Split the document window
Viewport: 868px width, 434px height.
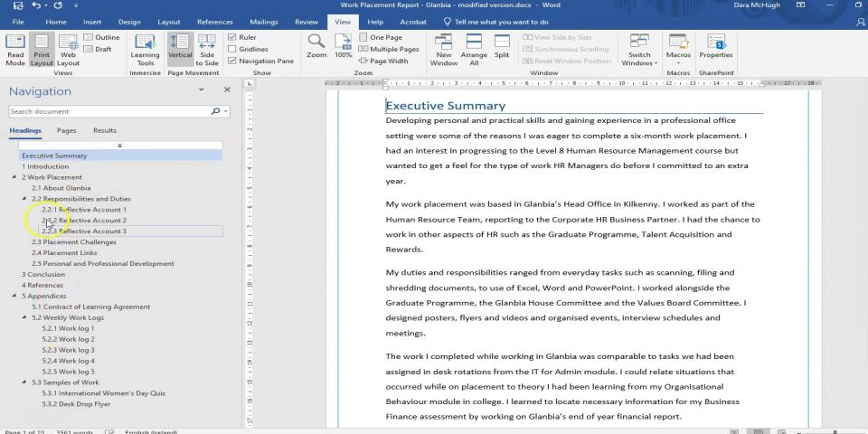[x=502, y=46]
